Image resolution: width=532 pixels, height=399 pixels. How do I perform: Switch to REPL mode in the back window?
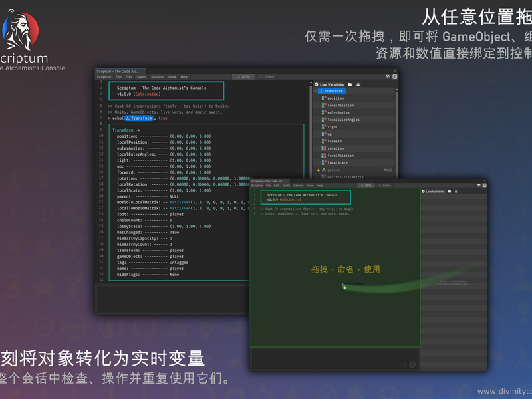[x=243, y=77]
